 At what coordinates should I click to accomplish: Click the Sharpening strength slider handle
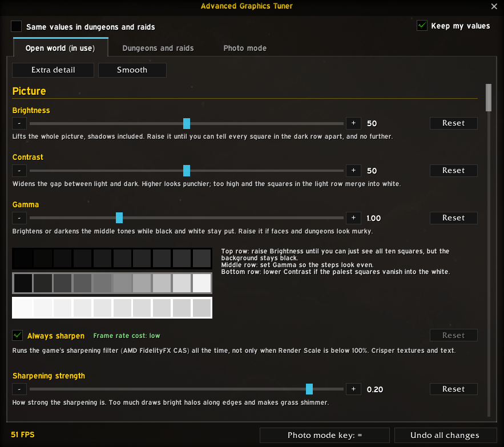pyautogui.click(x=309, y=389)
